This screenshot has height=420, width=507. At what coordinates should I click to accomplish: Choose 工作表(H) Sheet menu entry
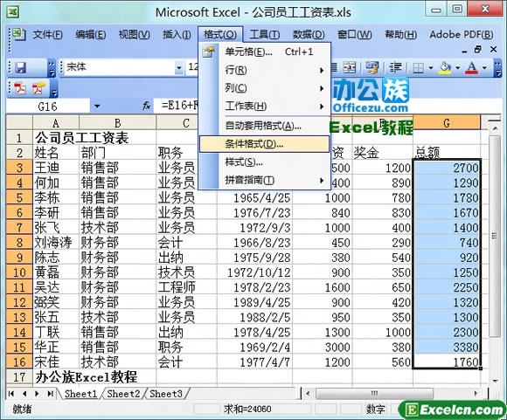tap(265, 106)
